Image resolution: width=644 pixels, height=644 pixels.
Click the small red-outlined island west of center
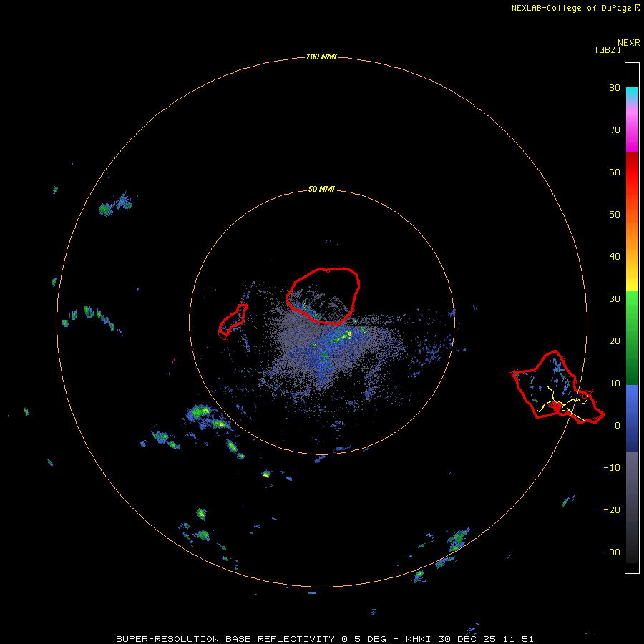[x=233, y=321]
